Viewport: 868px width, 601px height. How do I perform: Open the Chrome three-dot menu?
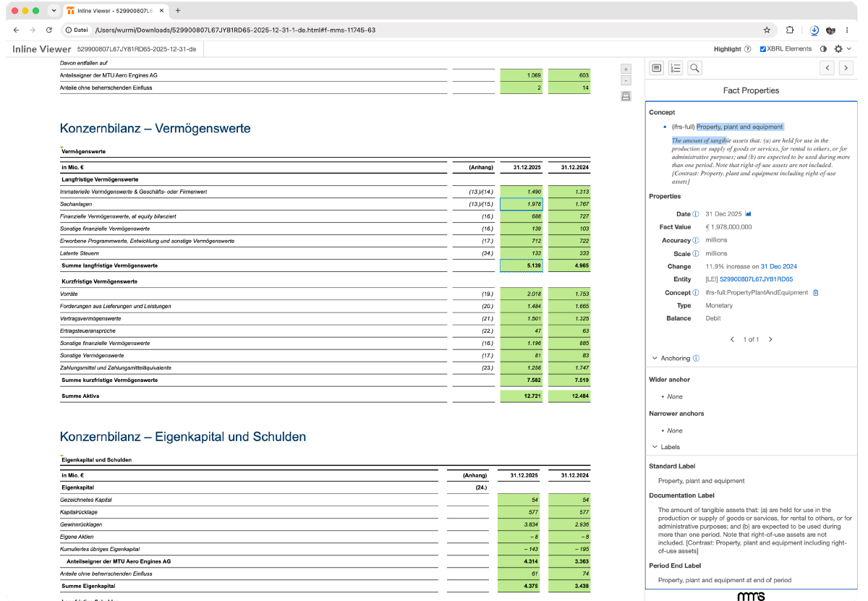[x=847, y=30]
